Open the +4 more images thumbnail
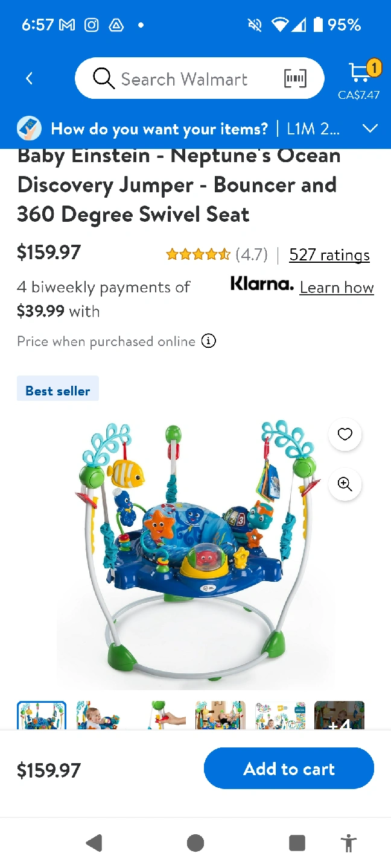391x868 pixels. [339, 716]
